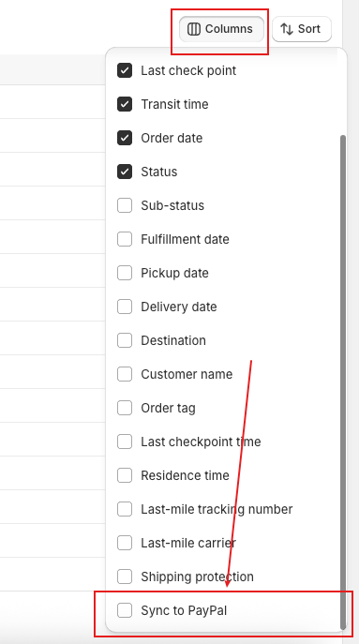
Task: Uncheck the Last check point column
Action: [x=125, y=70]
